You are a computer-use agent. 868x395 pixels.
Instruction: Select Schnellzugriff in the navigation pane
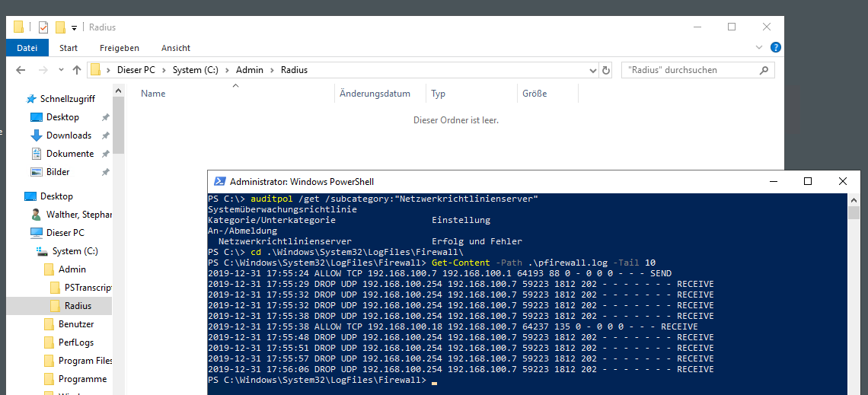pos(68,99)
